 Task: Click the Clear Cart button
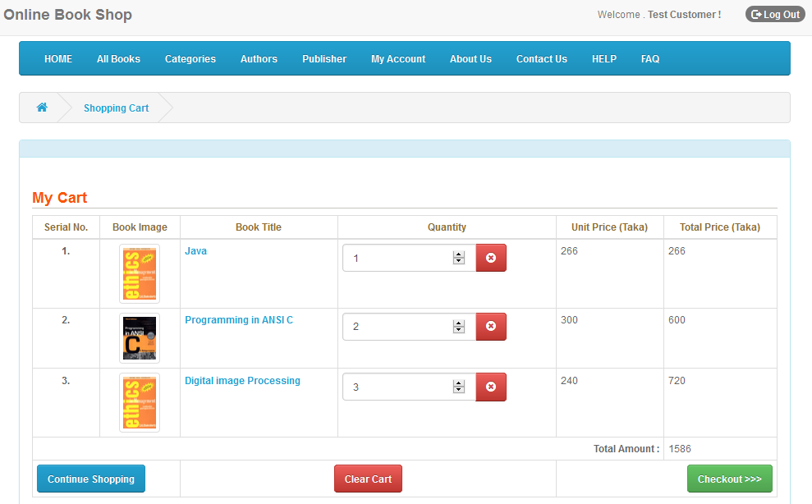[368, 479]
